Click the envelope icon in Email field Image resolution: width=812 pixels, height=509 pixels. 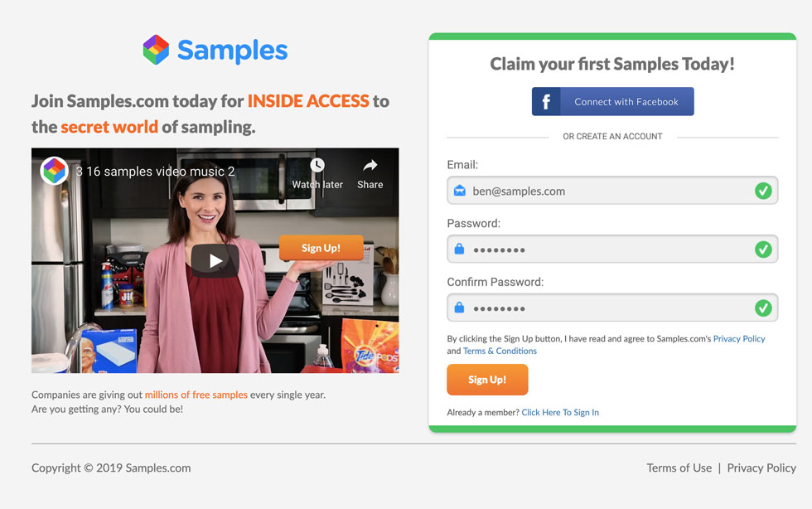click(459, 191)
